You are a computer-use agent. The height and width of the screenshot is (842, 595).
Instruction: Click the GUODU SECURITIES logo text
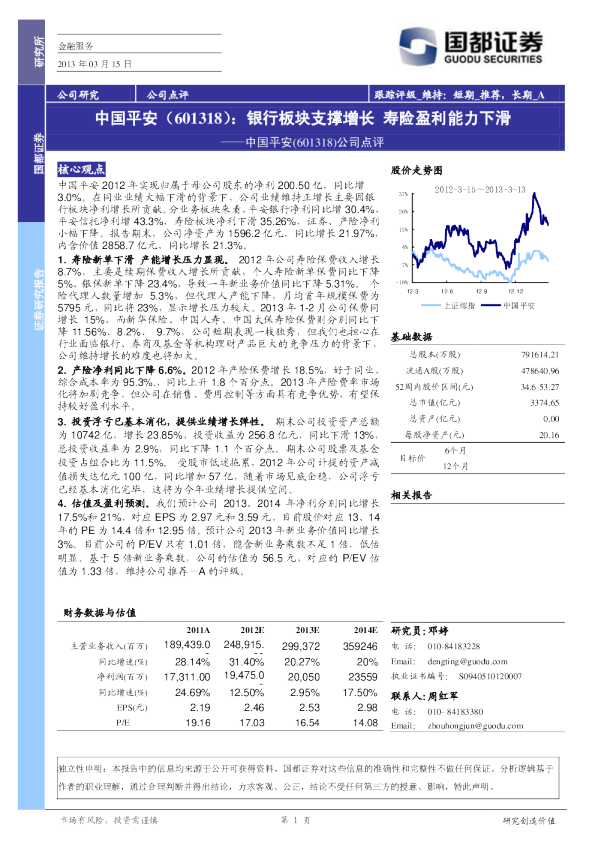pos(493,59)
